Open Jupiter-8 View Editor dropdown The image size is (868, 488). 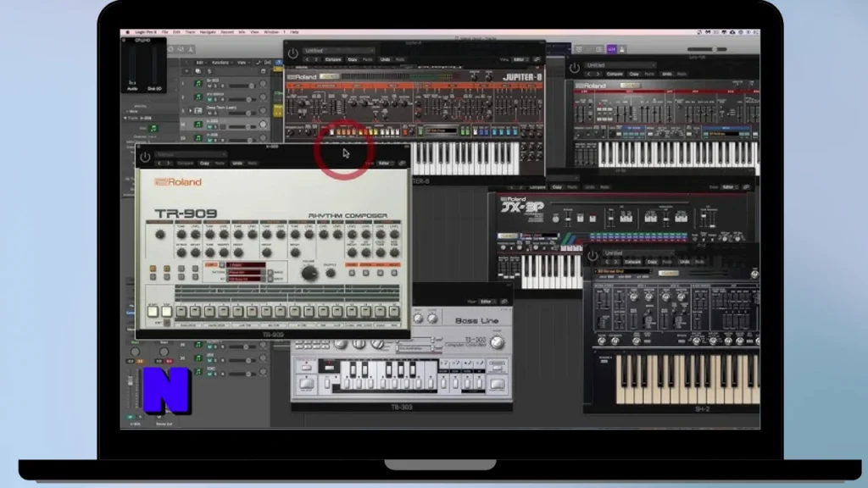tap(520, 59)
